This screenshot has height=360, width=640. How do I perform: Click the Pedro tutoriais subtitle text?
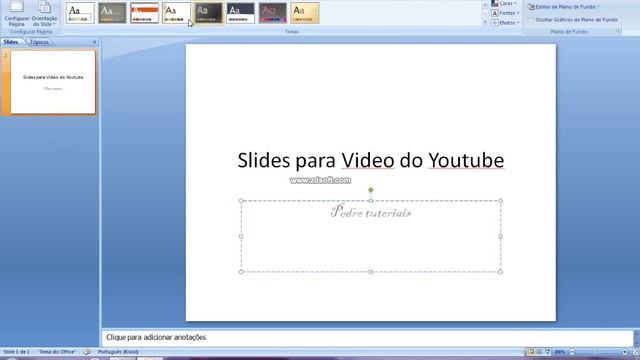point(371,211)
